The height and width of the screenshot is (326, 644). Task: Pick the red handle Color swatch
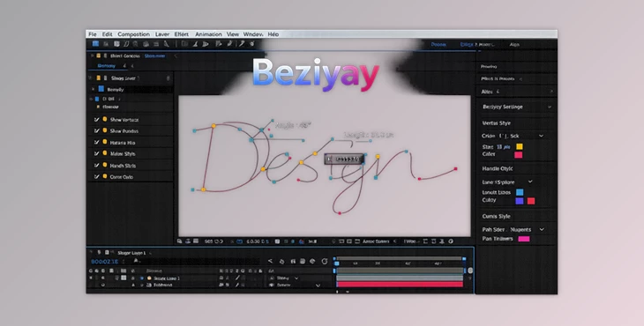pos(531,201)
